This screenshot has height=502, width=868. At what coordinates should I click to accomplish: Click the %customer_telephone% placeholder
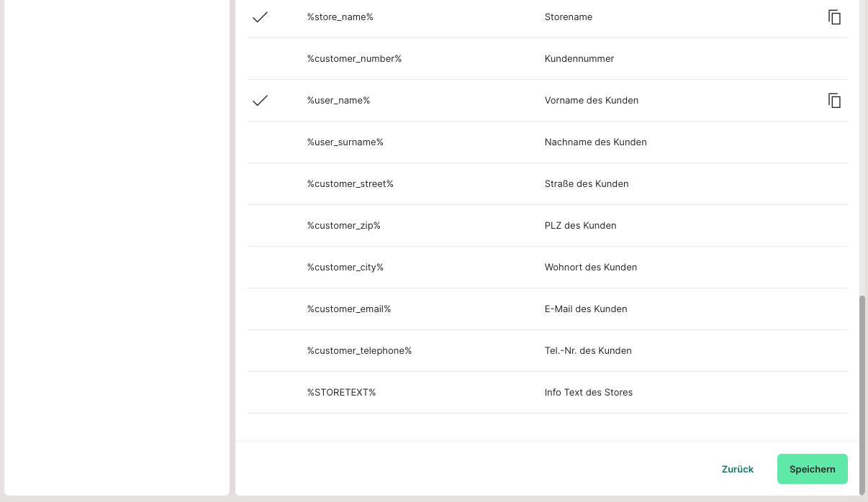359,351
